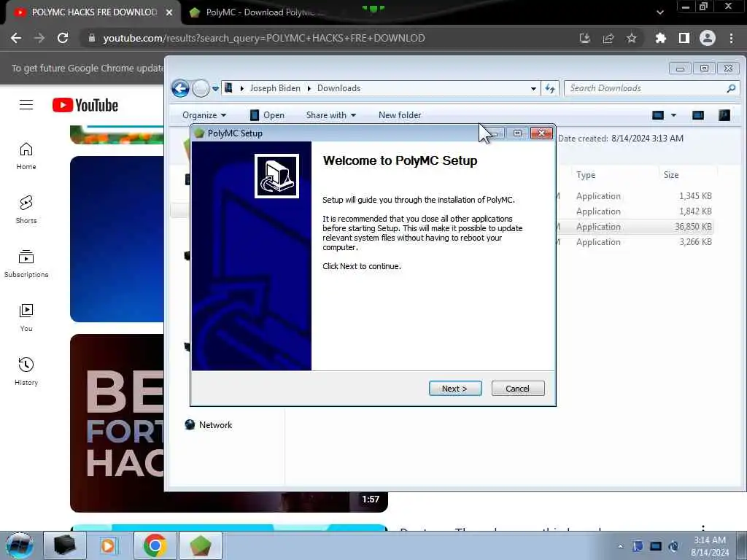Open the Windows Start button
The width and height of the screenshot is (747, 560).
click(x=19, y=545)
